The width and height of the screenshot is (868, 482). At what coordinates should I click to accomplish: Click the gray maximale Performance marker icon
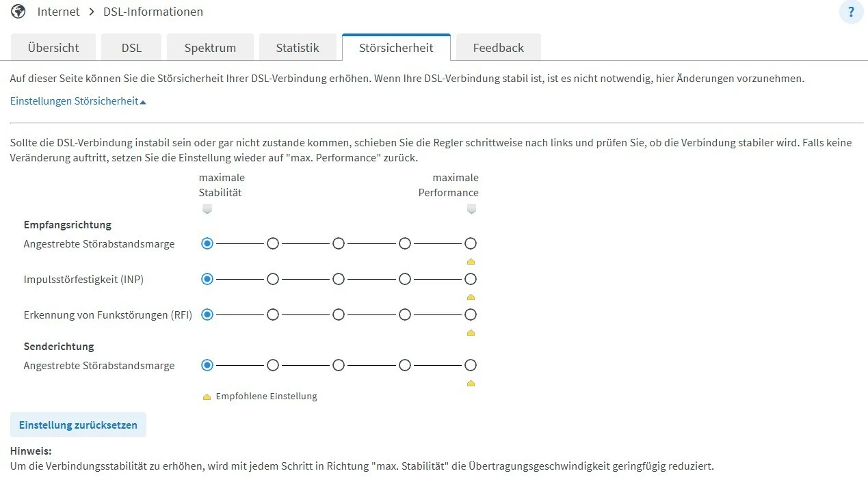(x=471, y=209)
